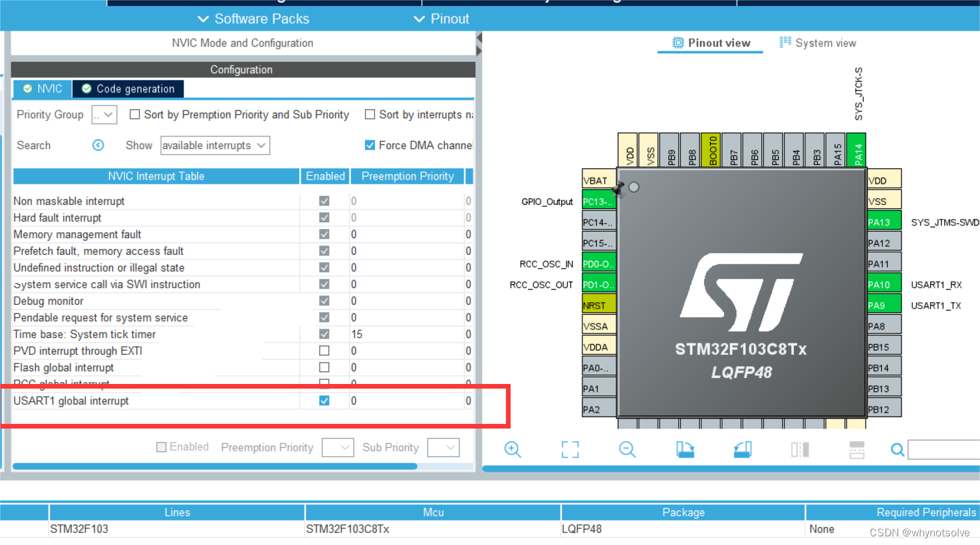Select the System view tab
Screen dimensions: 980x545
coord(818,43)
